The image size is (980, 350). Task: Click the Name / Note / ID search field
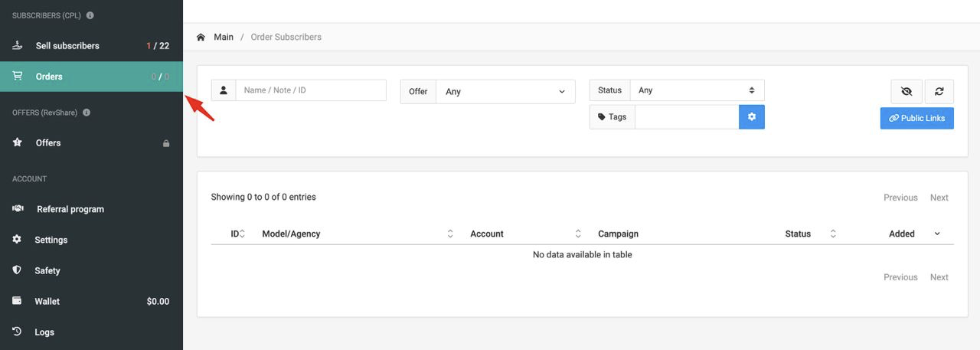[310, 90]
